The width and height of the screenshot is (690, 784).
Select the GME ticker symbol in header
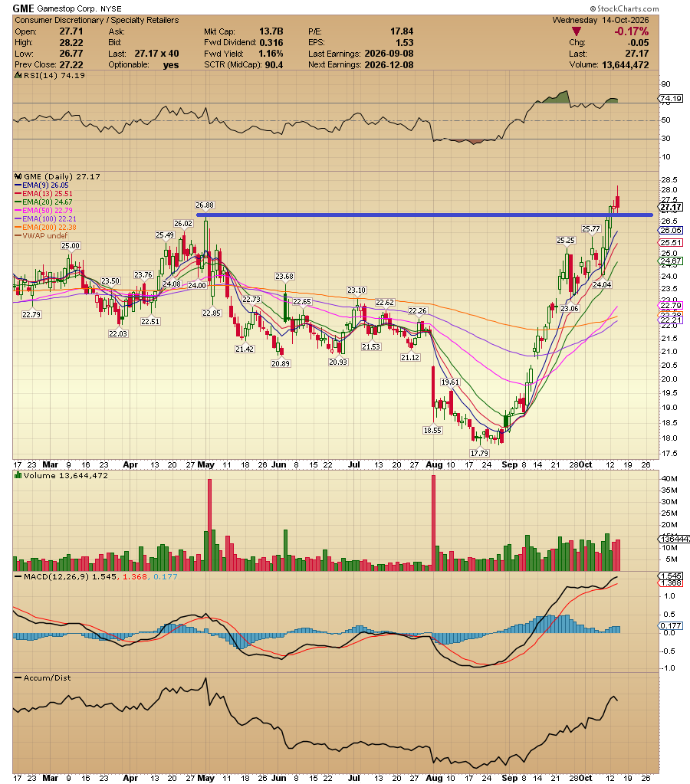click(x=24, y=8)
